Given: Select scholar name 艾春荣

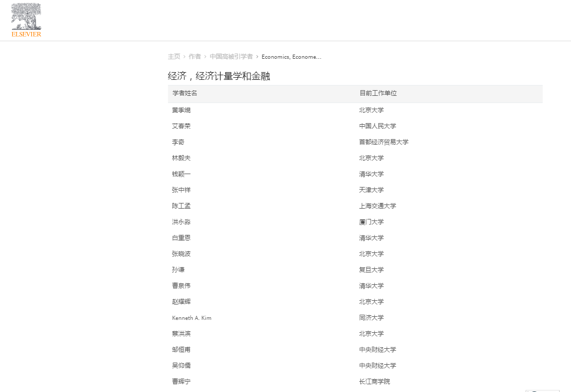Looking at the screenshot, I should tap(181, 126).
